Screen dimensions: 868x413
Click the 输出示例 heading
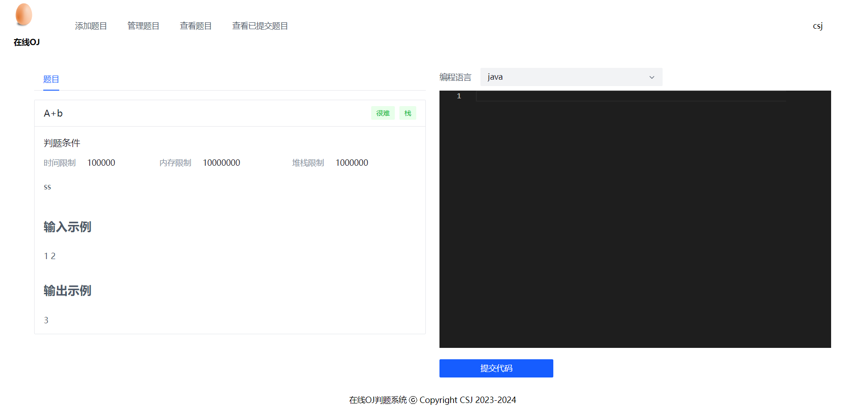click(x=67, y=291)
